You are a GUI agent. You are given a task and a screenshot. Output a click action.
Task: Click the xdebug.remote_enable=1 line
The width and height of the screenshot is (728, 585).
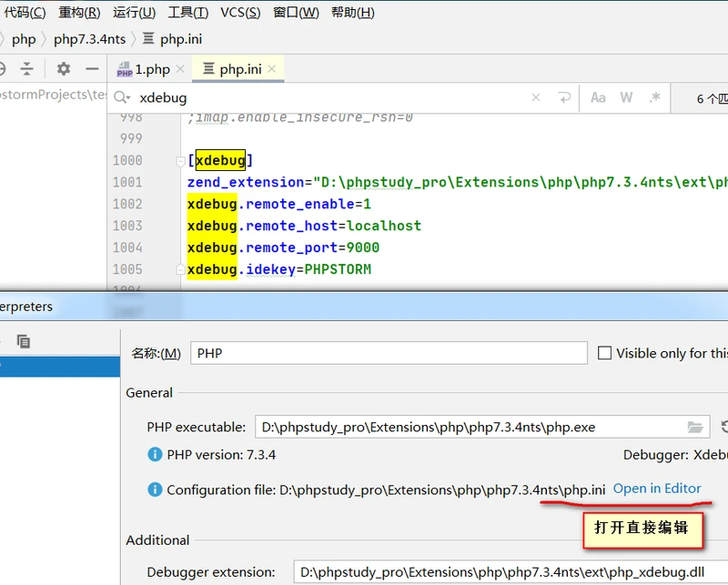coord(279,204)
